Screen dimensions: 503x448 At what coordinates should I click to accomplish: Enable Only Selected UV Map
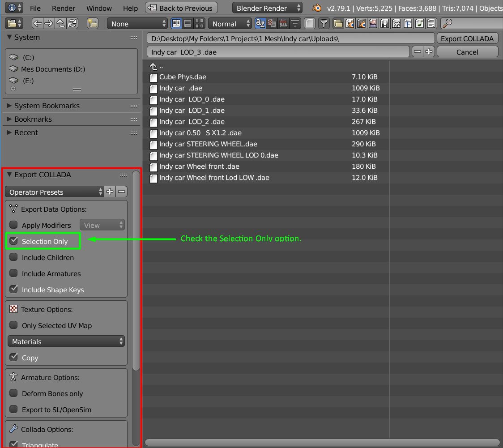(13, 325)
